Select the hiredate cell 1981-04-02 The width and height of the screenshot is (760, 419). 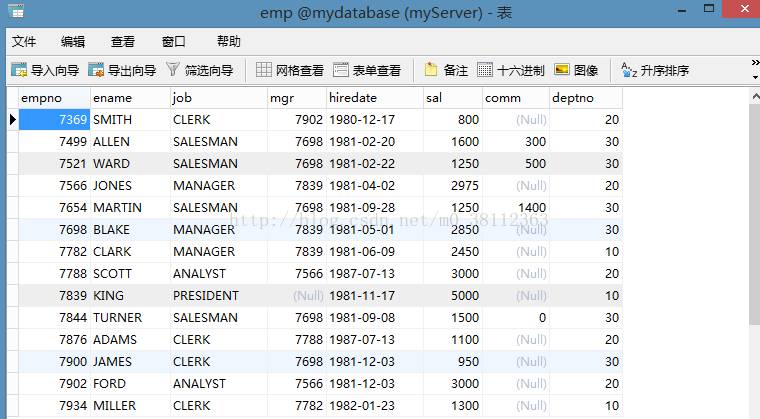point(375,185)
